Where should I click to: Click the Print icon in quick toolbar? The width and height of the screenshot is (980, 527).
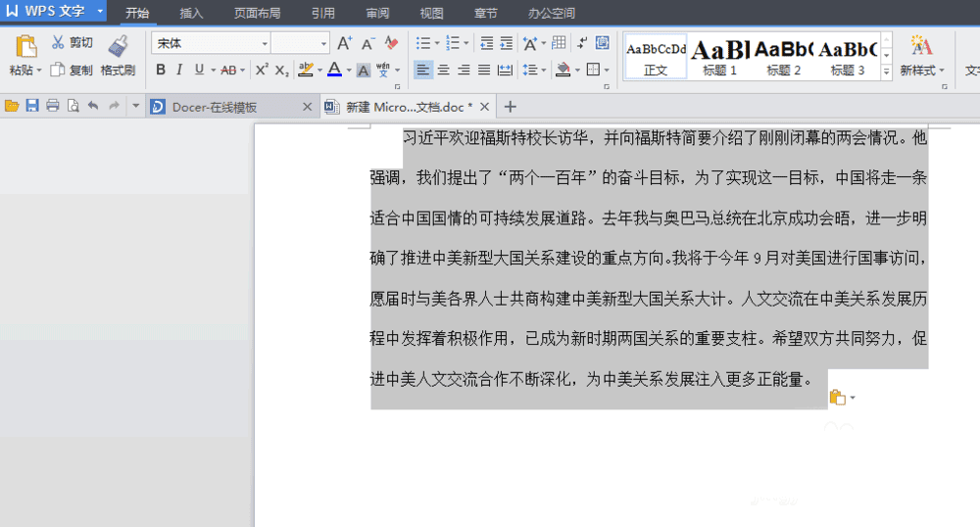[x=53, y=106]
